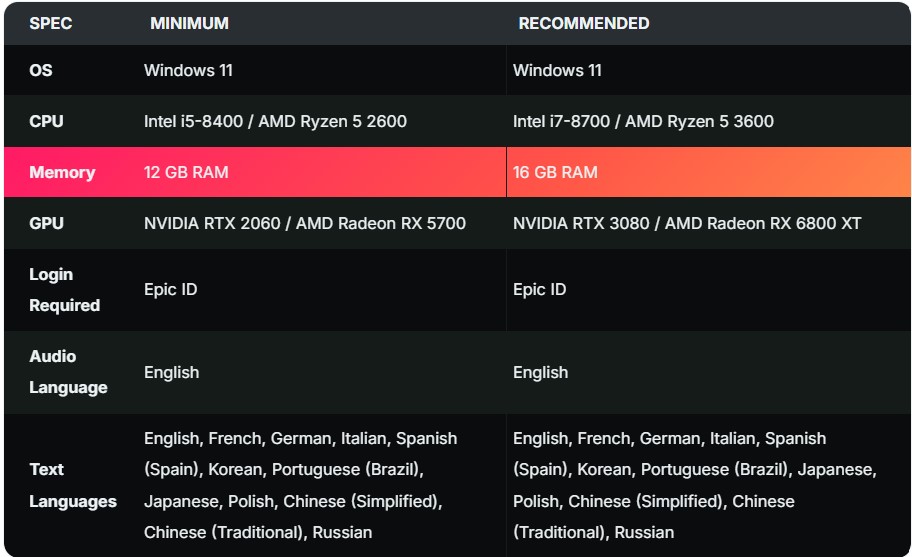Click the recommended column English audio cell
The height and width of the screenshot is (557, 912).
[540, 372]
